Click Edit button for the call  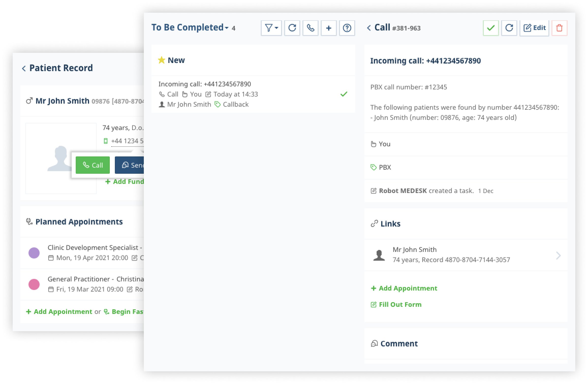point(535,28)
